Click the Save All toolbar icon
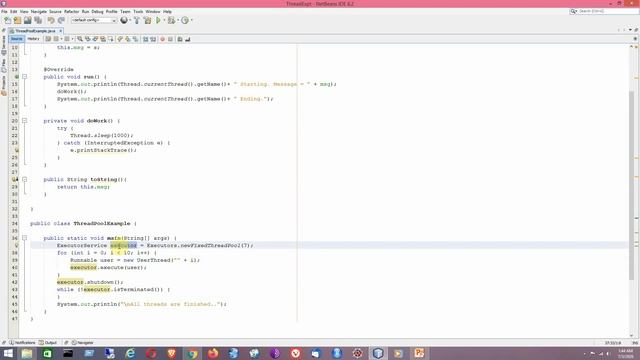 [x=38, y=20]
